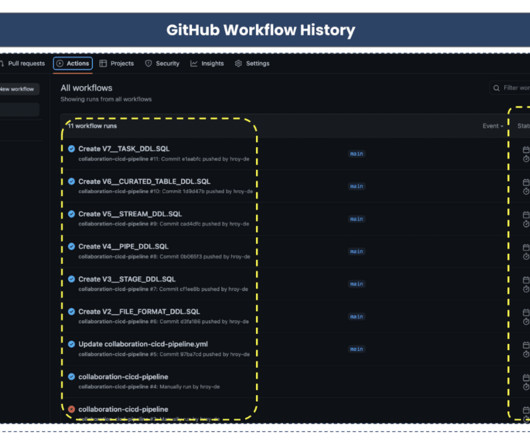This screenshot has height=442, width=530.
Task: Click success icon of V3__STAGE_DDL.SQL run
Action: 71,279
